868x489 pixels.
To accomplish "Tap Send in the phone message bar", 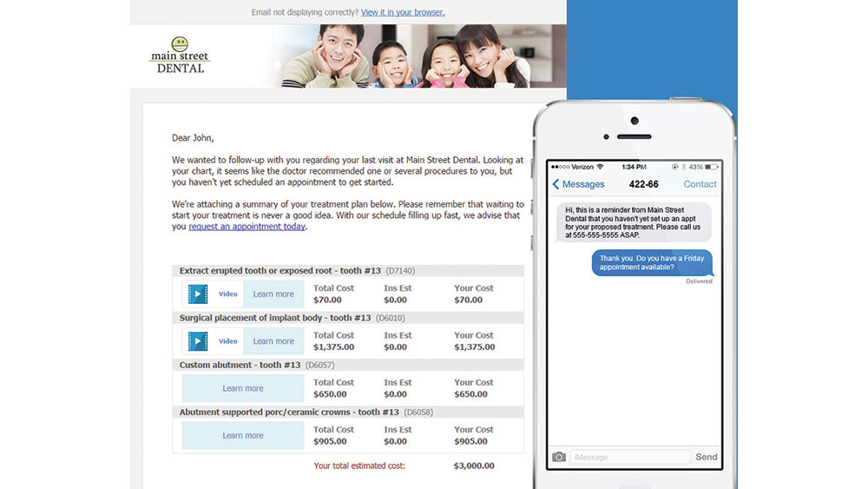I will (x=707, y=457).
